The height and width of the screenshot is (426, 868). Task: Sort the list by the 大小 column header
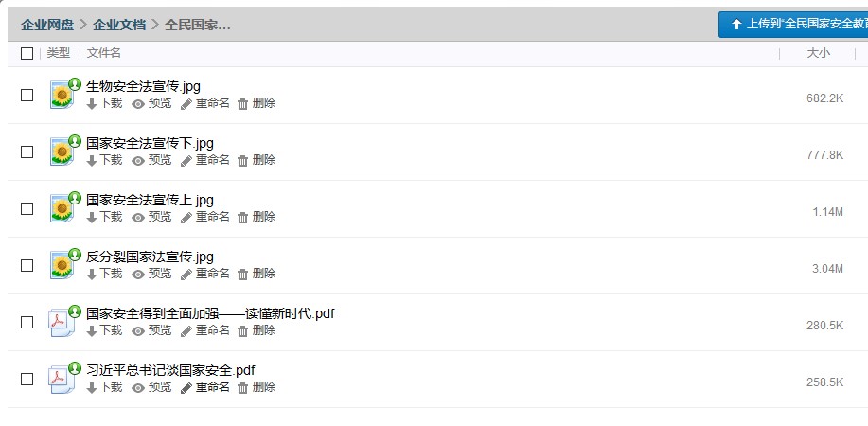[x=818, y=53]
